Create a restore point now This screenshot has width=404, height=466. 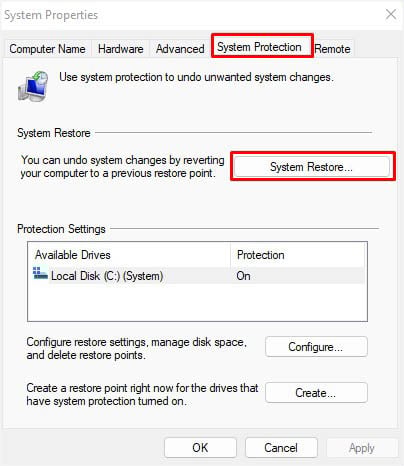[316, 393]
